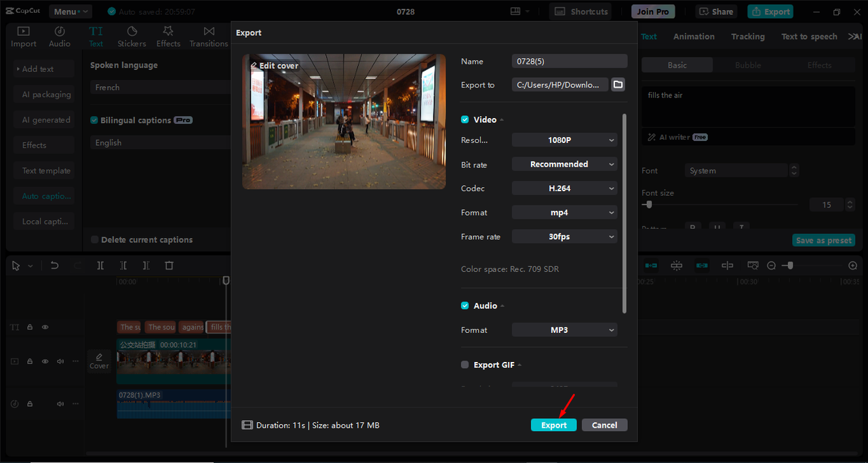
Task: Select the Basic text sub-tab
Action: coord(677,65)
